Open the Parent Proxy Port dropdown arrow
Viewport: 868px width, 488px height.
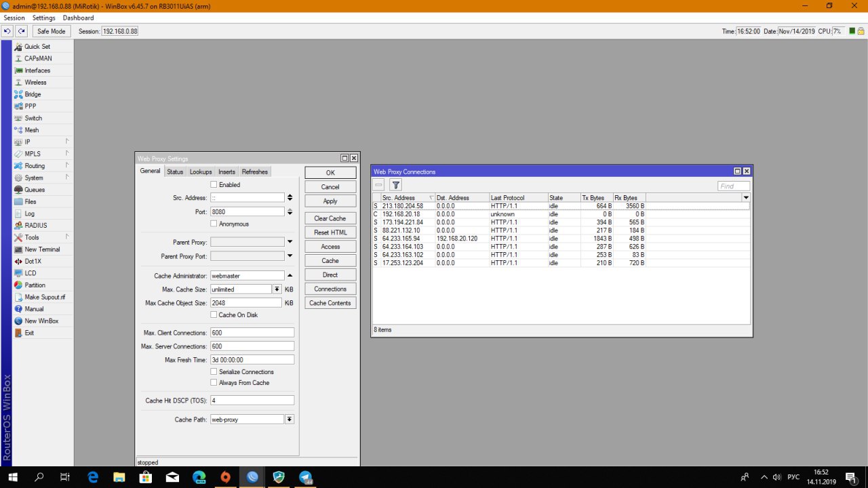290,256
